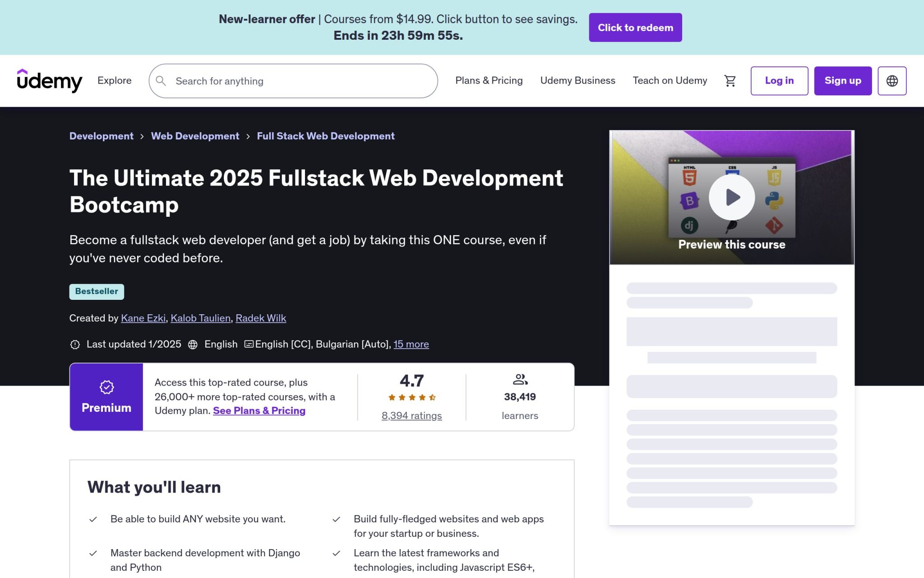Screen dimensions: 924x578
Task: Click the Udemy logo
Action: 50,80
